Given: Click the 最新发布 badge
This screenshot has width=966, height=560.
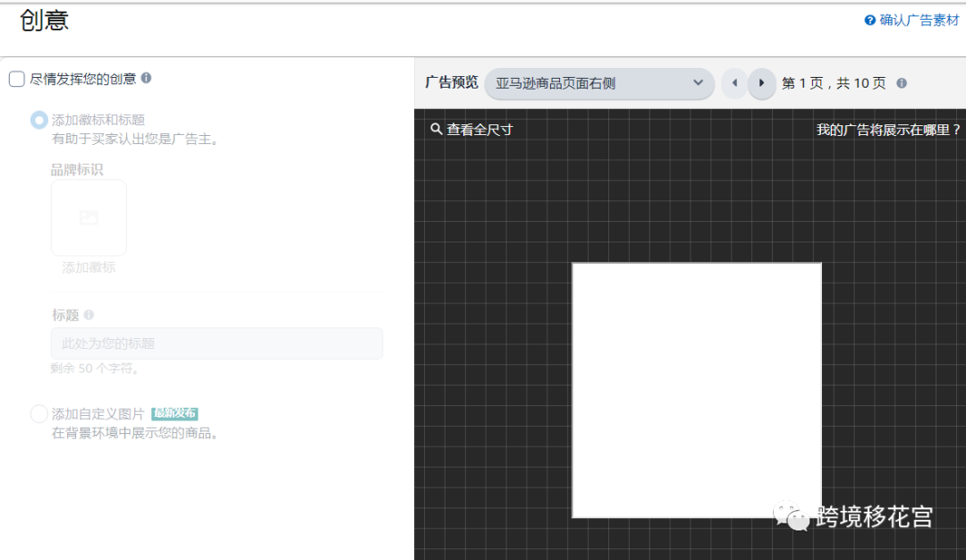Looking at the screenshot, I should pyautogui.click(x=174, y=413).
